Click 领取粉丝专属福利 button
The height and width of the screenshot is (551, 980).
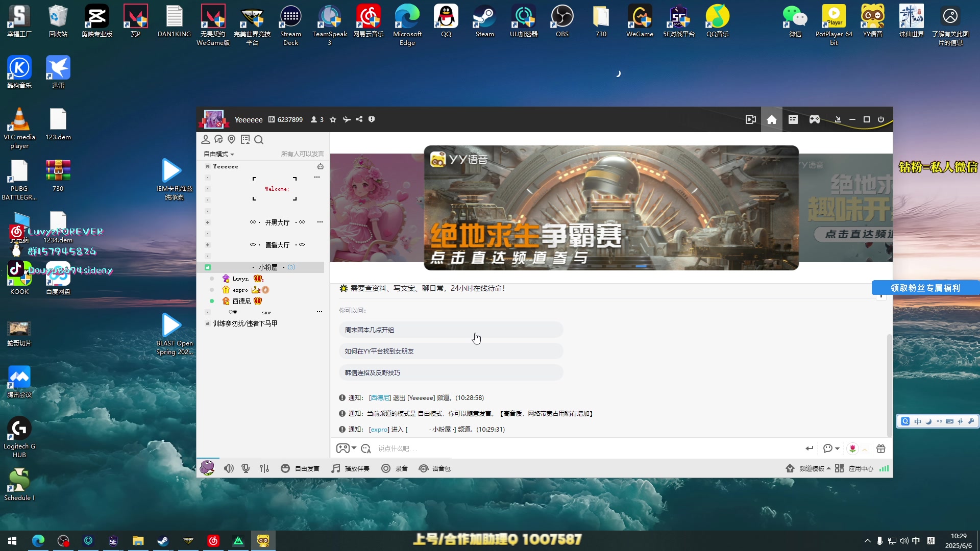925,288
